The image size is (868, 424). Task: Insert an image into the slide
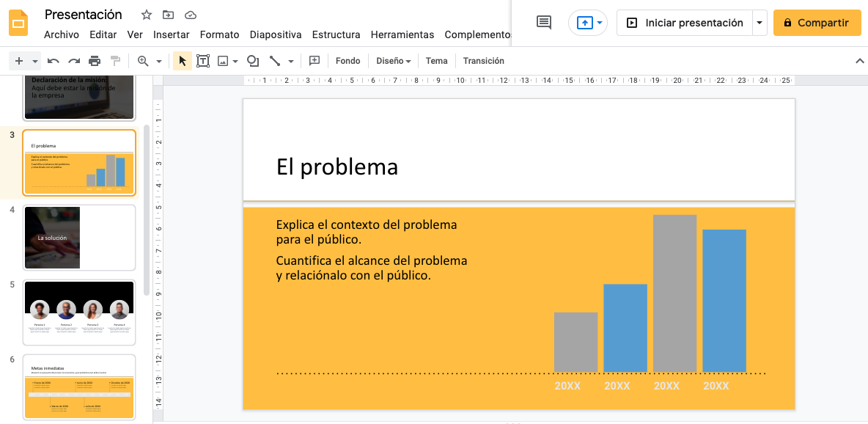pyautogui.click(x=224, y=61)
